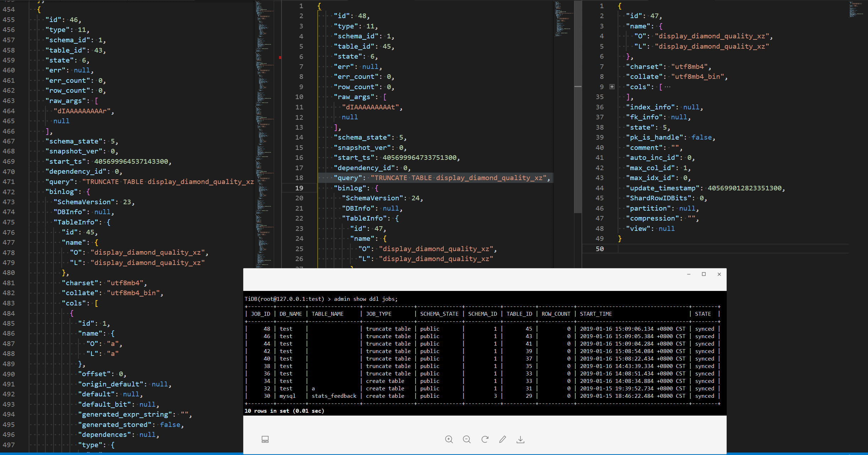
Task: Click the zoom in magnifier icon
Action: tap(449, 439)
